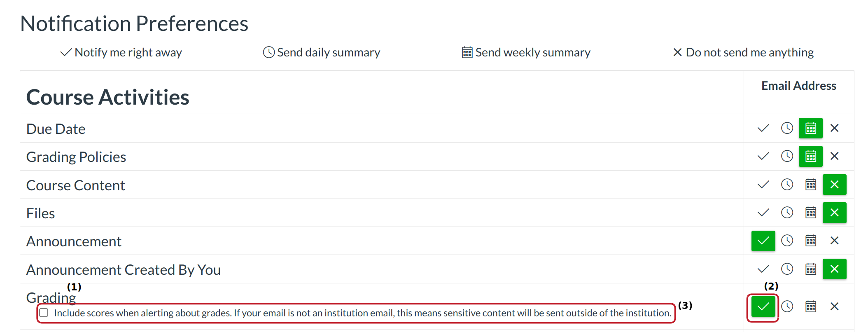
Task: Choose weekly summary for Grading
Action: (810, 306)
